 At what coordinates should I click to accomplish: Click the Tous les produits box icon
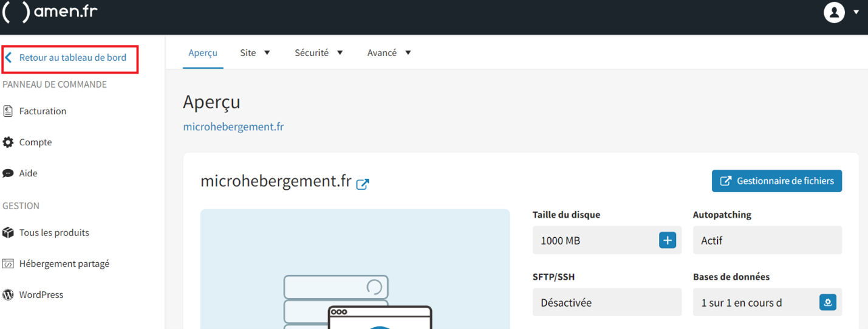point(8,233)
